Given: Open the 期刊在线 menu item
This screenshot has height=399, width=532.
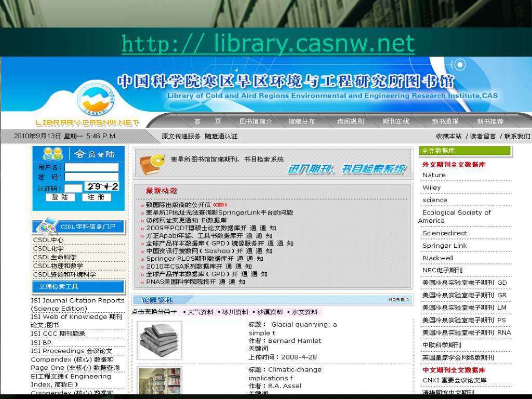Looking at the screenshot, I should pos(396,121).
